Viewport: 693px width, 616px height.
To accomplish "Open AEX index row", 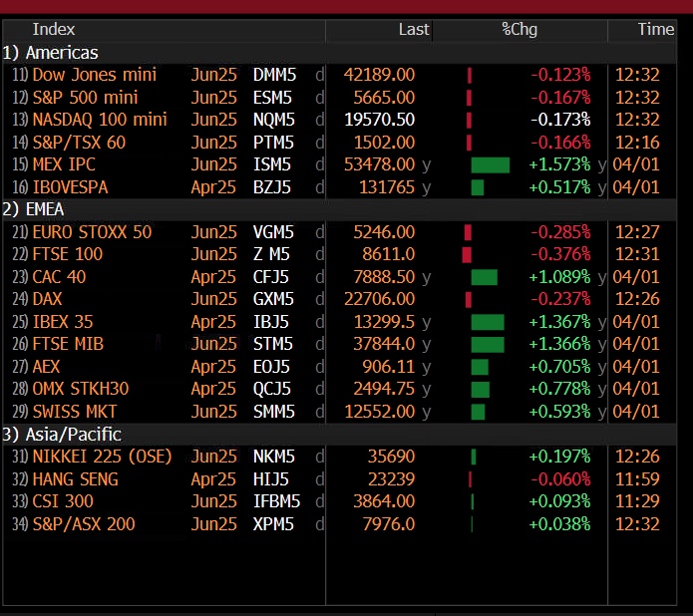I will (339, 367).
